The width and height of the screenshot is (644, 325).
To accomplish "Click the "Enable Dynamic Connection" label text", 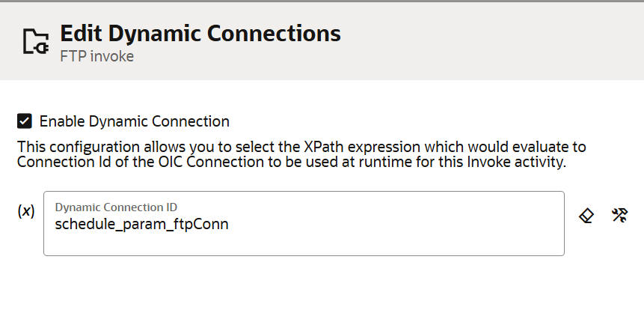I will pos(134,121).
